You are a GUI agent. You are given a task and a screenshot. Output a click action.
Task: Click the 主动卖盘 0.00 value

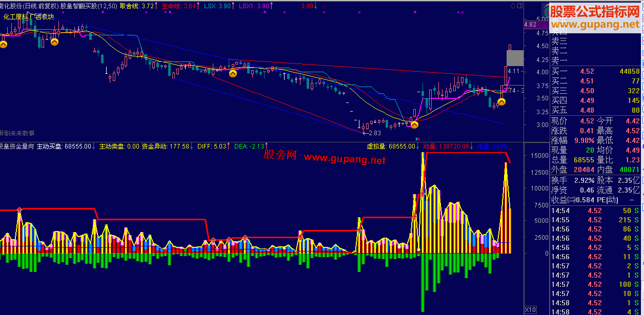(x=119, y=146)
